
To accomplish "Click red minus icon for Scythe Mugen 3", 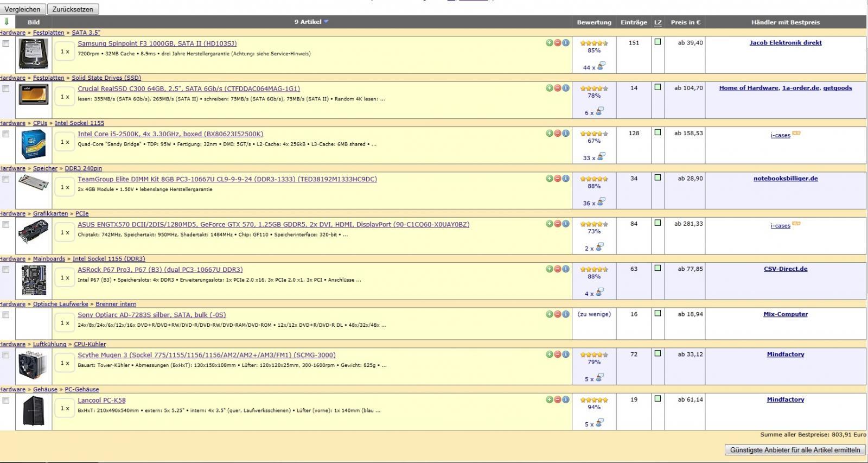I will [x=558, y=354].
